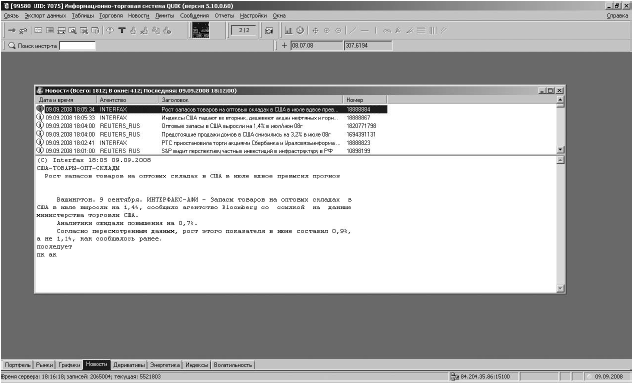Open the Торговля menu
The height and width of the screenshot is (384, 632).
(111, 16)
